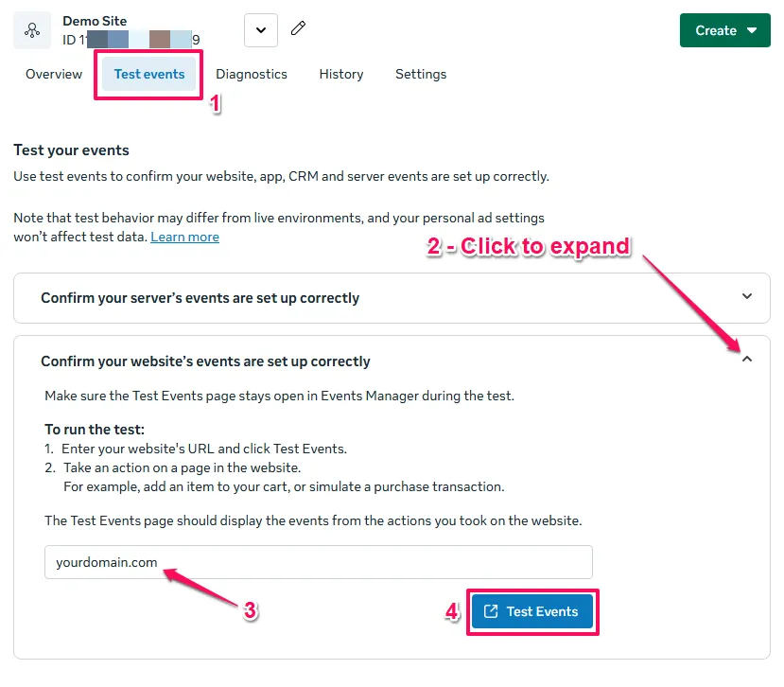The image size is (784, 687).
Task: Expand the server events section chevron
Action: click(x=747, y=297)
